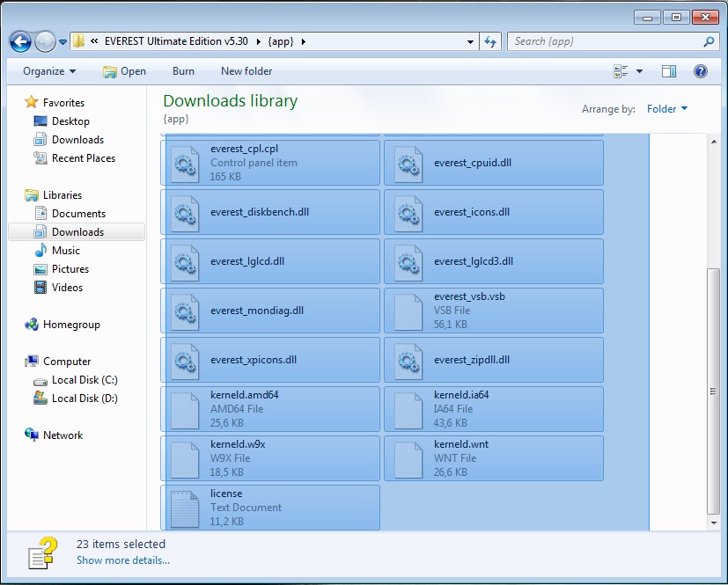Select the kerneld.wnt file icon
This screenshot has height=585, width=728.
coord(408,459)
